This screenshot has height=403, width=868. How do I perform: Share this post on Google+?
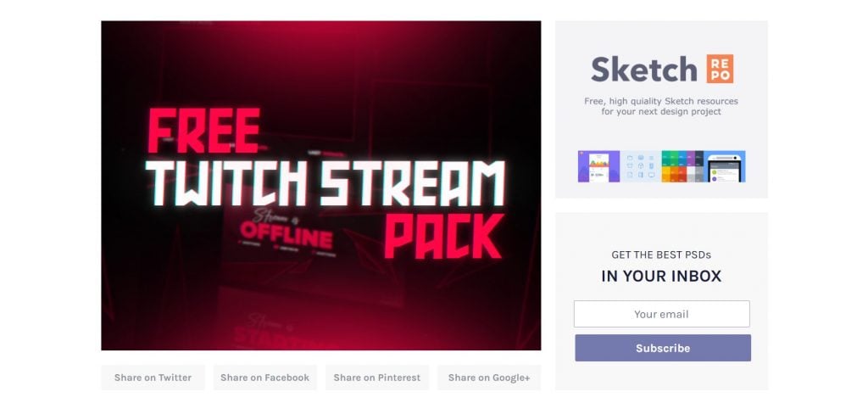[x=489, y=378]
